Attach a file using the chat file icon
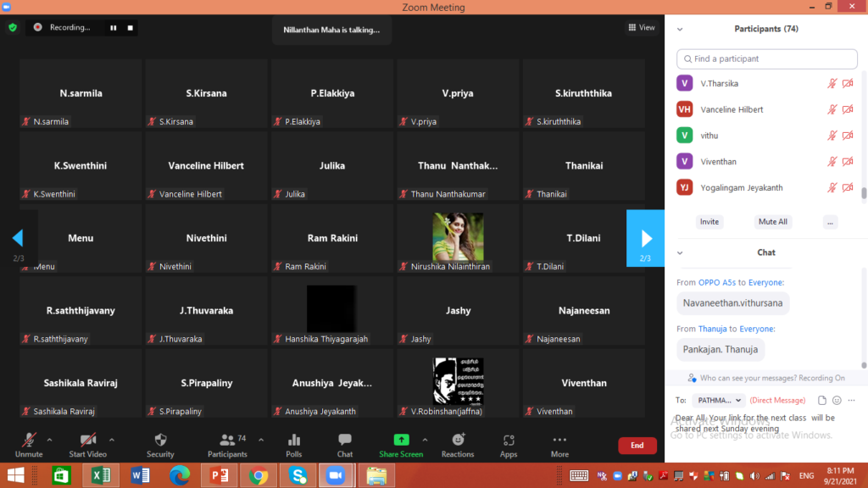868x488 pixels. [x=822, y=400]
